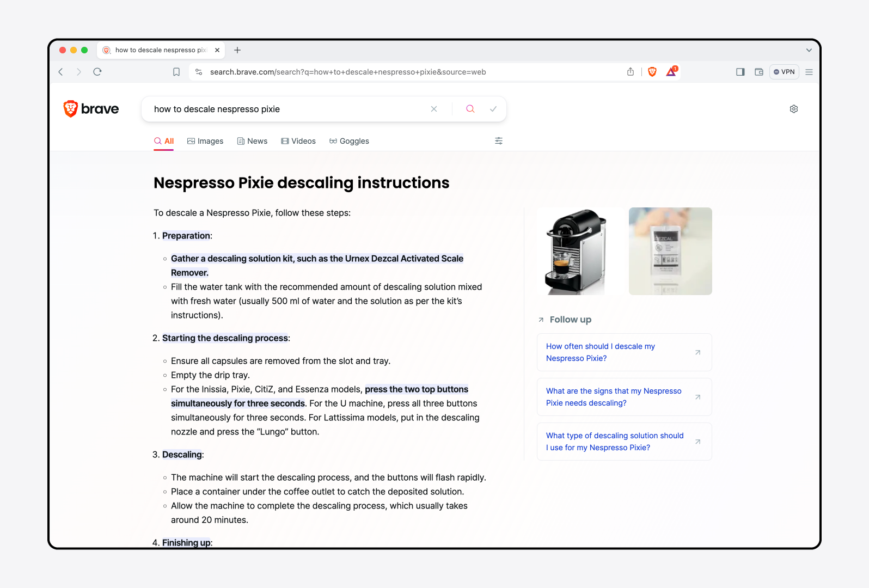Open the search filters slider icon

click(499, 141)
